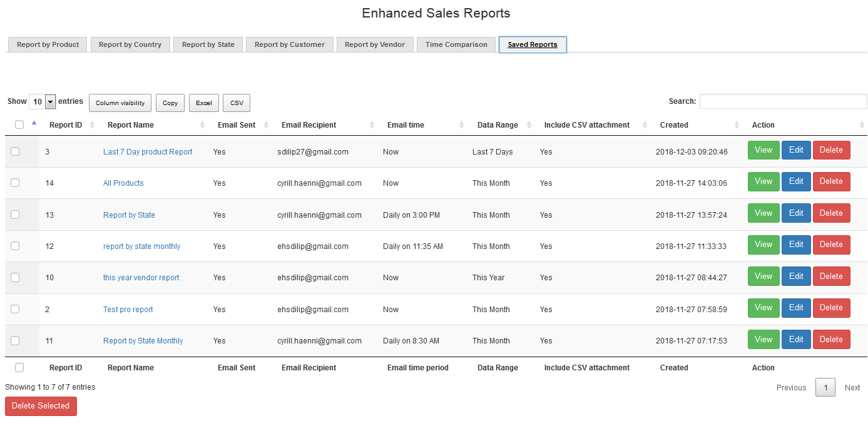The height and width of the screenshot is (426, 868).
Task: Sort by Email time column arrows
Action: coord(462,125)
